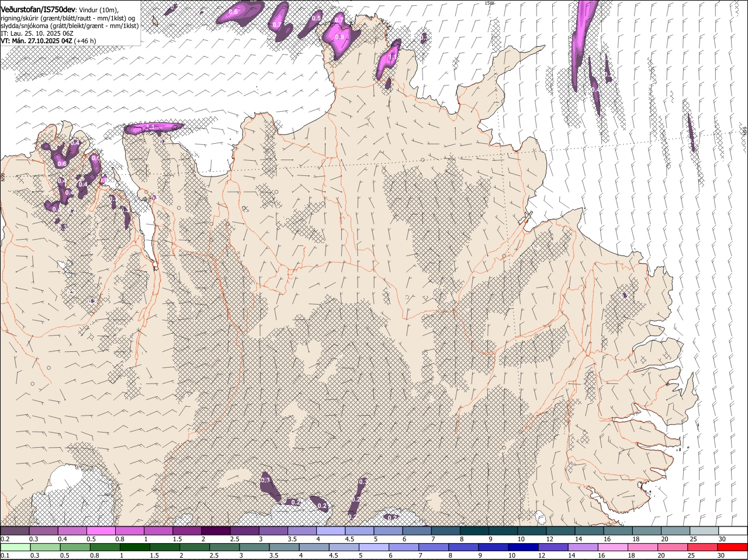Choose the dark teal 8 swatch in the snow scale

coord(473,530)
